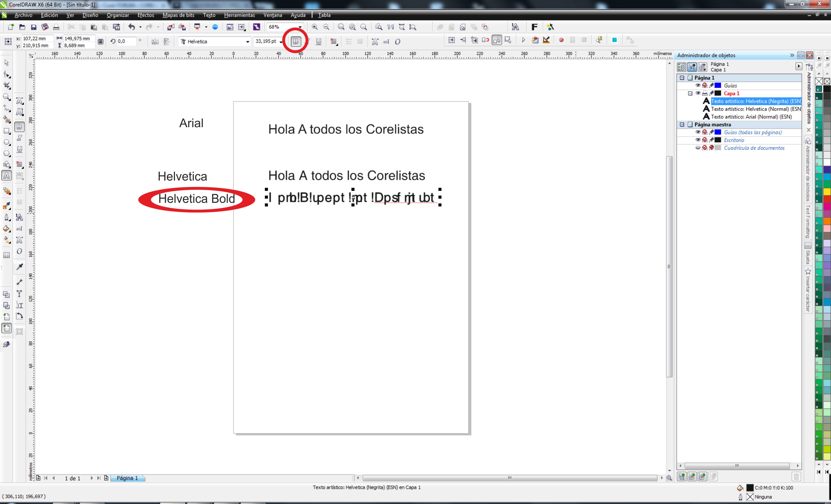Viewport: 831px width, 504px height.
Task: Toggle visibility eye of Capa 1
Action: (x=698, y=93)
